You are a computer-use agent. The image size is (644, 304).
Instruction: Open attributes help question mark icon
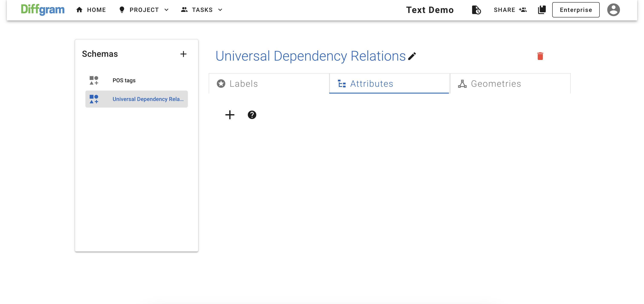[252, 115]
